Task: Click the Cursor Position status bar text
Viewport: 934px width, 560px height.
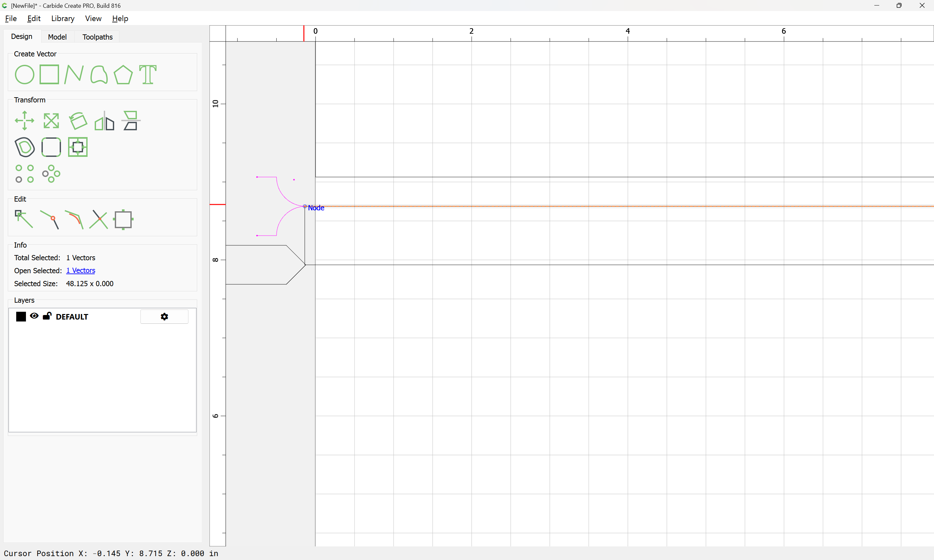Action: point(111,554)
